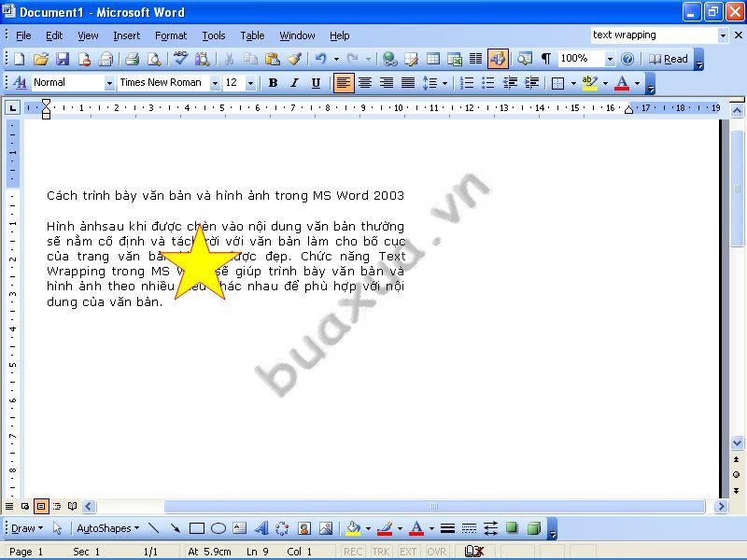Choose Dash Style on Drawing toolbar
This screenshot has width=747, height=560.
tap(470, 528)
